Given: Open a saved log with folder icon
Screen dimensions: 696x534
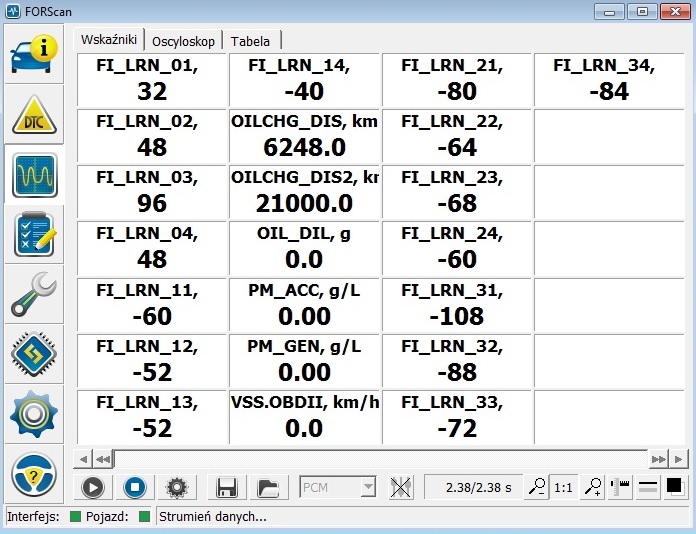Looking at the screenshot, I should pos(267,487).
